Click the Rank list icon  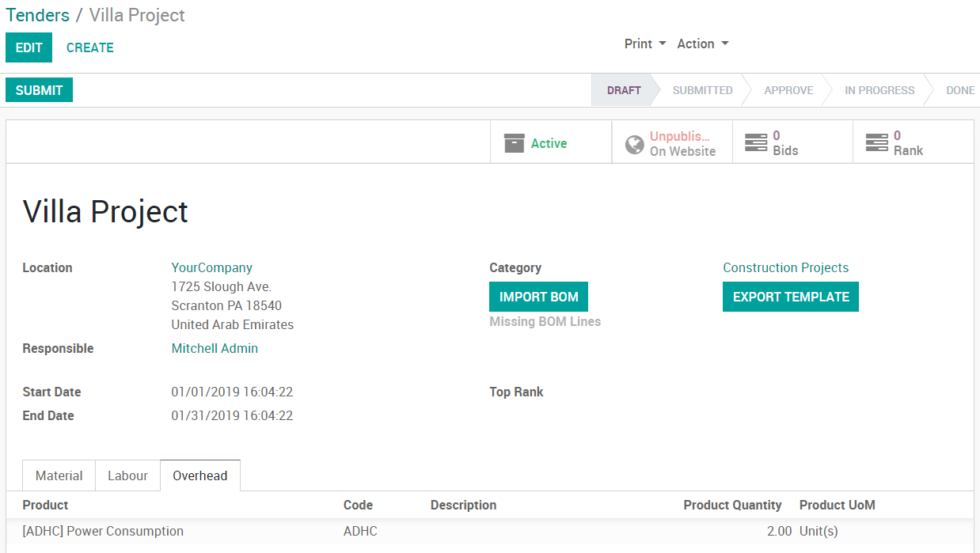[x=876, y=142]
